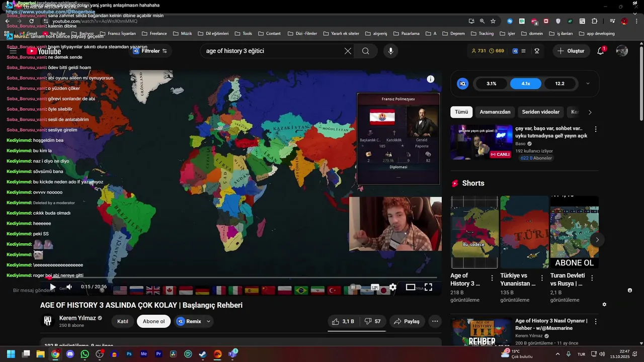Clear the YouTube search box text
Viewport: 644px width, 362px height.
348,51
